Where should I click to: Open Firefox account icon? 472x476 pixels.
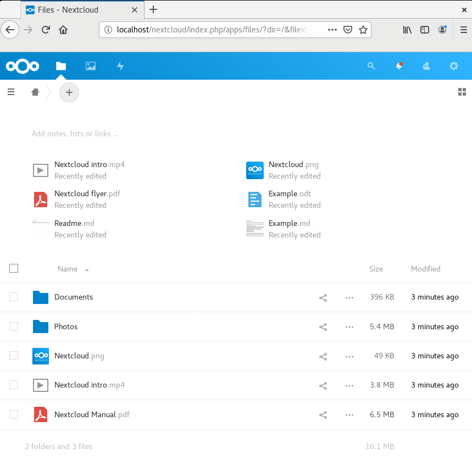pyautogui.click(x=442, y=30)
